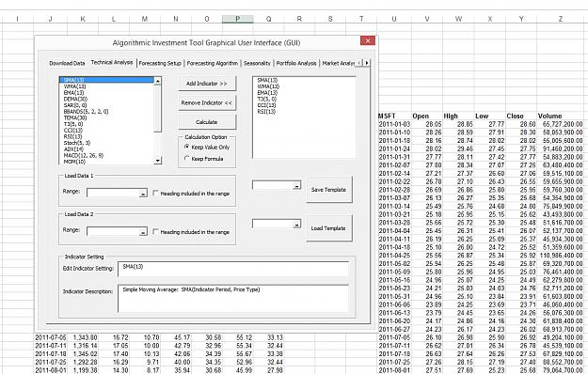Click date cell 2011-01-03 in MSFT table
This screenshot has width=588, height=374.
[x=394, y=124]
